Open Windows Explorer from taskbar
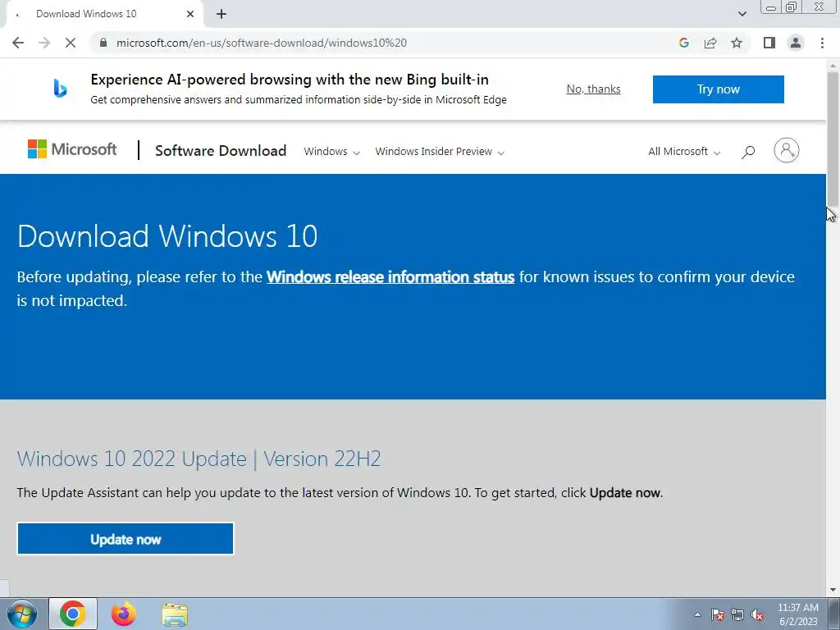The image size is (840, 630). (x=175, y=614)
